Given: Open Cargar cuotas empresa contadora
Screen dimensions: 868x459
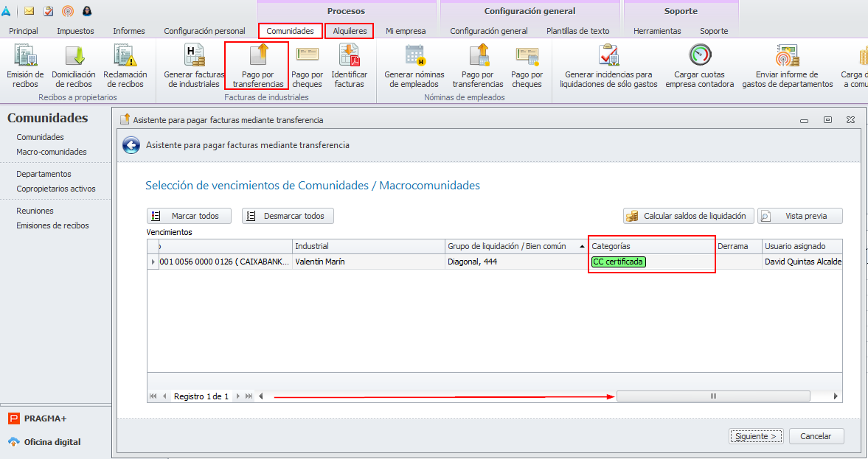Looking at the screenshot, I should pyautogui.click(x=700, y=66).
